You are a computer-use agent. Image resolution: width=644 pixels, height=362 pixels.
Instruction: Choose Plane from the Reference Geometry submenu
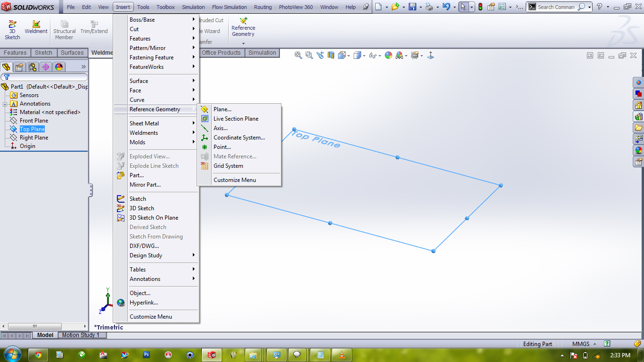tap(222, 109)
